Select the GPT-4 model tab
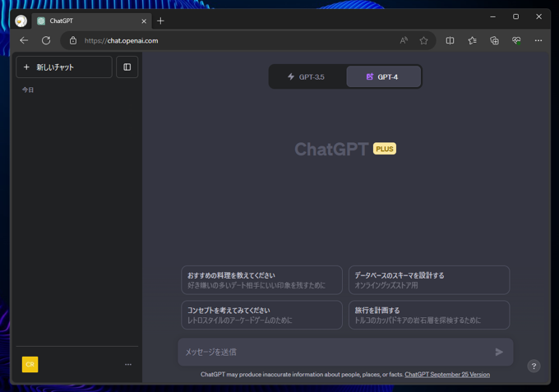 (x=383, y=76)
